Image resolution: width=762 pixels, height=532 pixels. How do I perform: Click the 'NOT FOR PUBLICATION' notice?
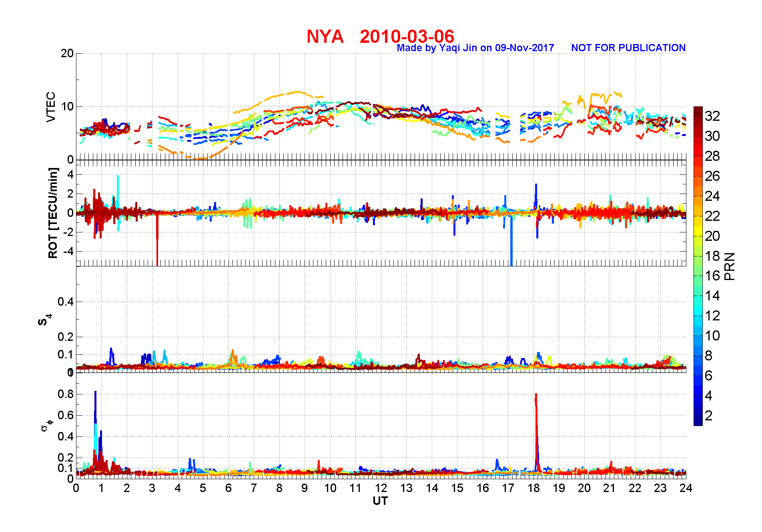click(628, 48)
